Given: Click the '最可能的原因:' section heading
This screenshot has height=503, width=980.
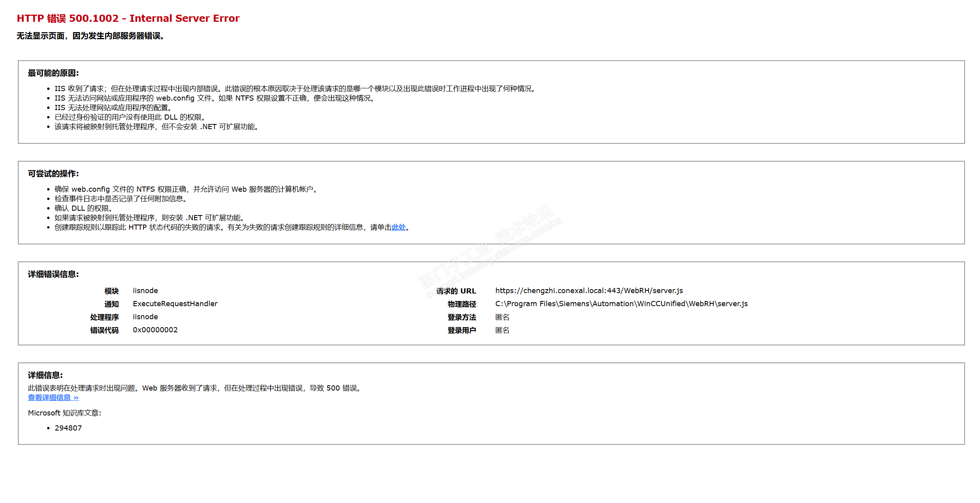Looking at the screenshot, I should click(53, 73).
